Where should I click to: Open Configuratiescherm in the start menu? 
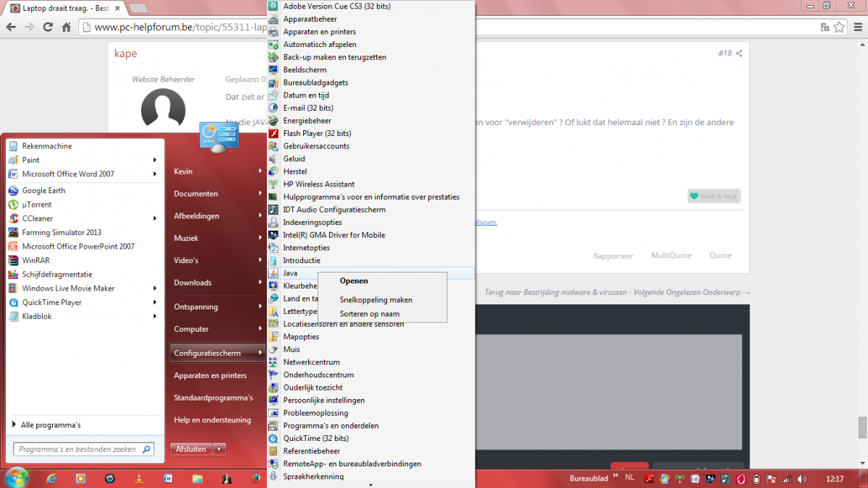[x=217, y=353]
